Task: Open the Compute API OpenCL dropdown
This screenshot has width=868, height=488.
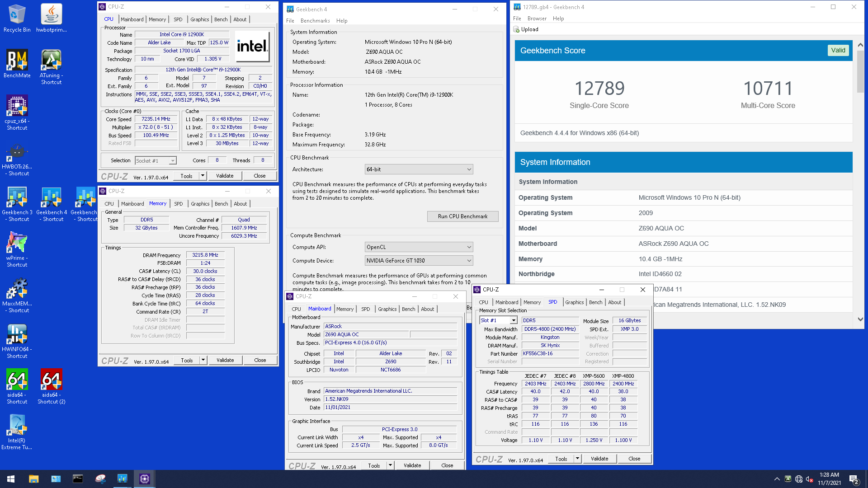Action: (419, 247)
